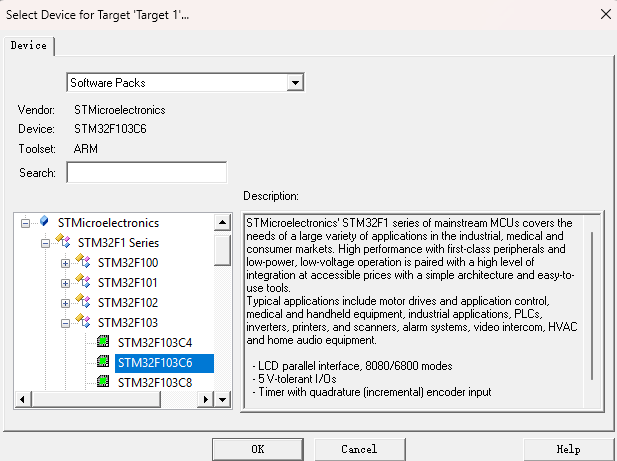Click the STM32F103 subfamily icon
This screenshot has width=617, height=461.
[83, 321]
